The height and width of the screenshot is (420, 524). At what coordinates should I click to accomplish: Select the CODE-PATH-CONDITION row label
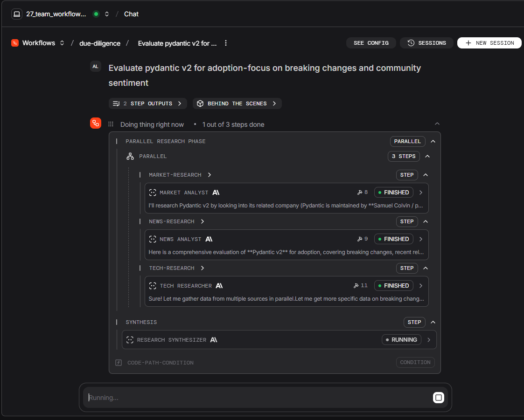[161, 363]
